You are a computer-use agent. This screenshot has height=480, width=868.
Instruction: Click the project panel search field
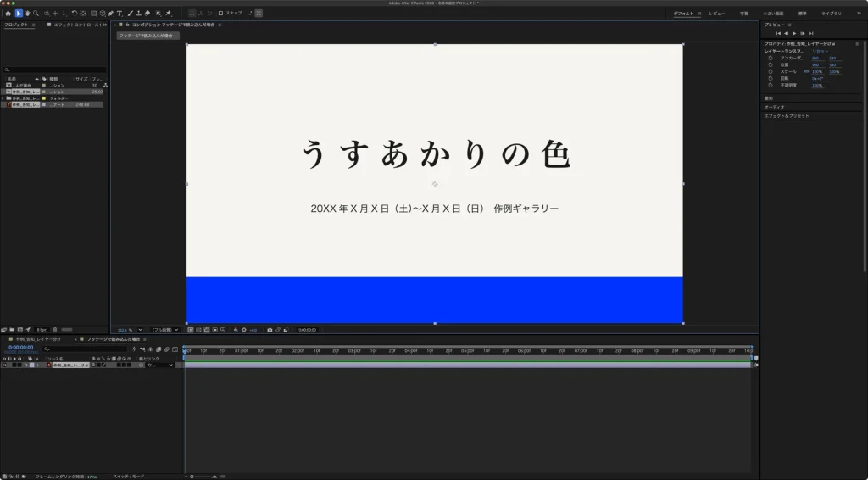click(55, 70)
